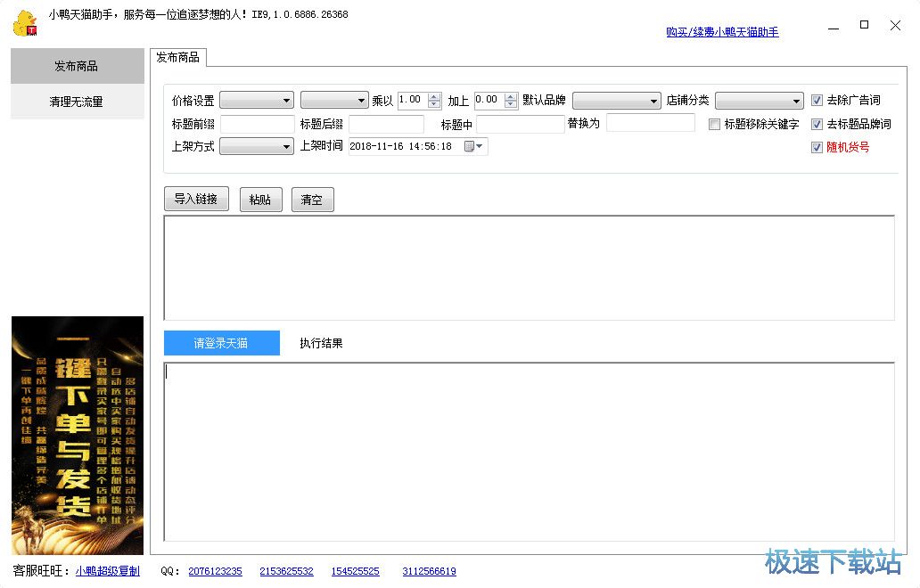Image resolution: width=920 pixels, height=588 pixels.
Task: Open the 默认品牌 dropdown list
Action: (616, 101)
